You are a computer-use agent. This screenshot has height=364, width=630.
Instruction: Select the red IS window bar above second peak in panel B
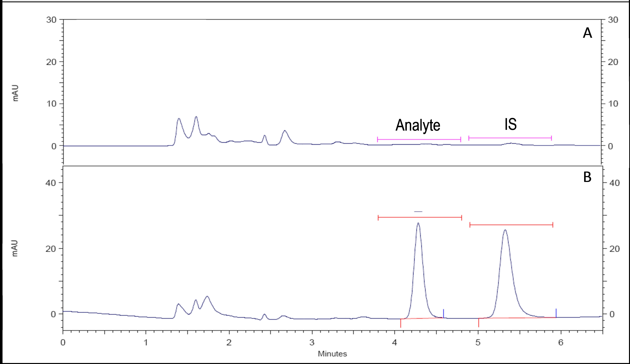[x=511, y=225]
